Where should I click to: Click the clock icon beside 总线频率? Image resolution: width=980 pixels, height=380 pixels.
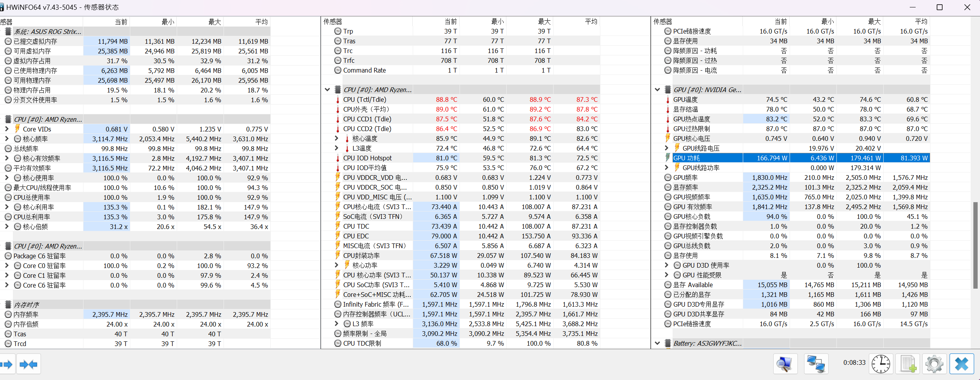coord(8,148)
